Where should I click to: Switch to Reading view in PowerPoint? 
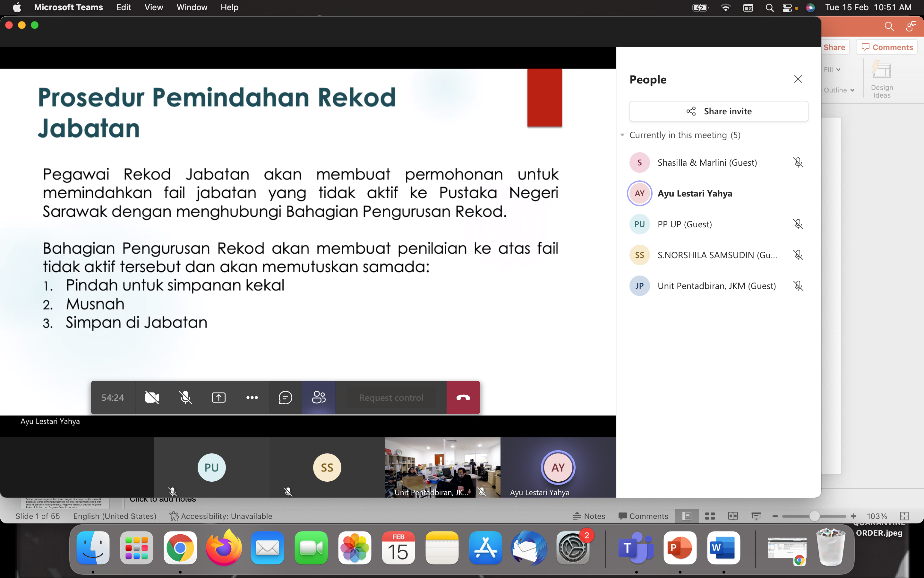pyautogui.click(x=733, y=516)
